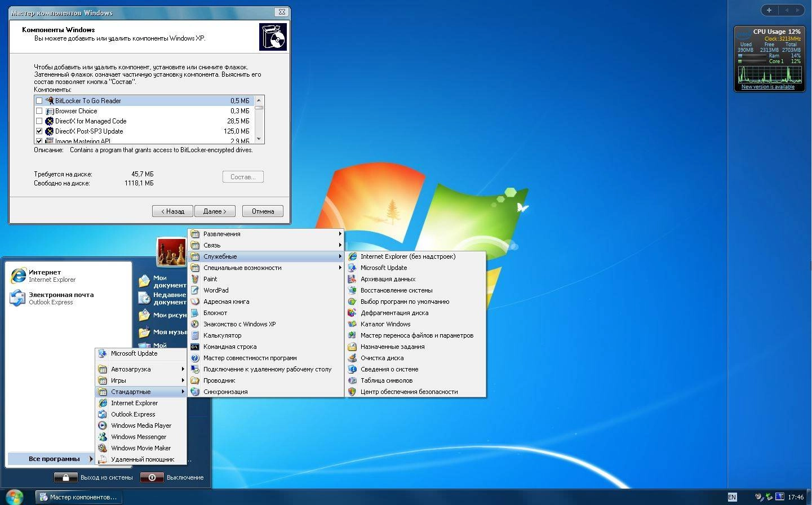Click the Восстановление системы icon

352,290
